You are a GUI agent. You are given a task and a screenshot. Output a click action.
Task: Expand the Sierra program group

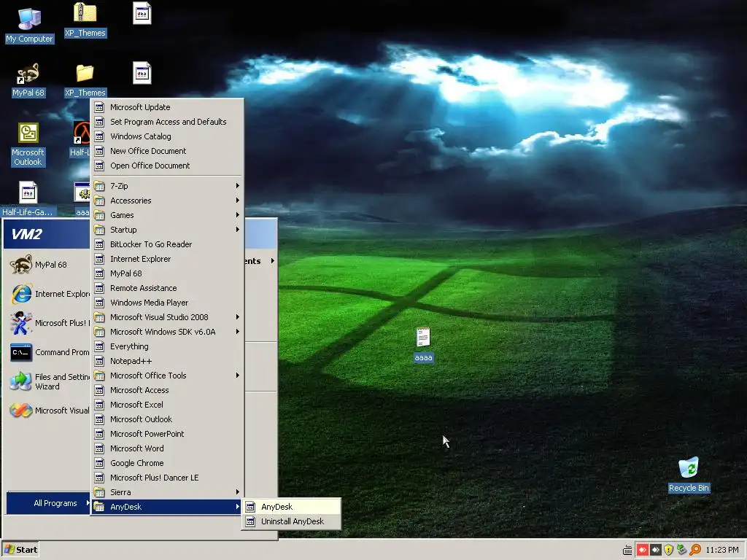coord(167,492)
